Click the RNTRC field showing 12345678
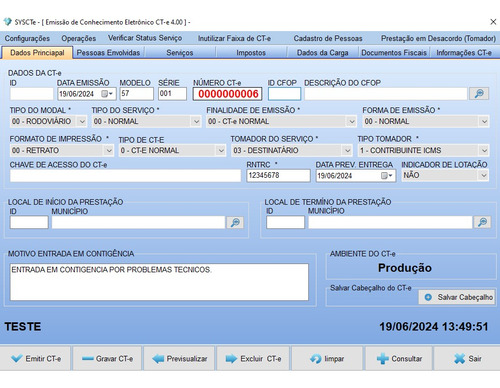This screenshot has height=388, width=500. [x=278, y=175]
